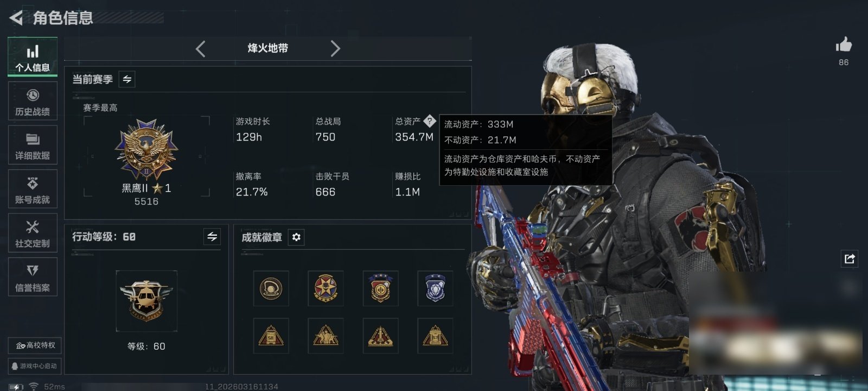Give a thumbs-up like to this profile
This screenshot has height=391, width=868.
click(844, 45)
